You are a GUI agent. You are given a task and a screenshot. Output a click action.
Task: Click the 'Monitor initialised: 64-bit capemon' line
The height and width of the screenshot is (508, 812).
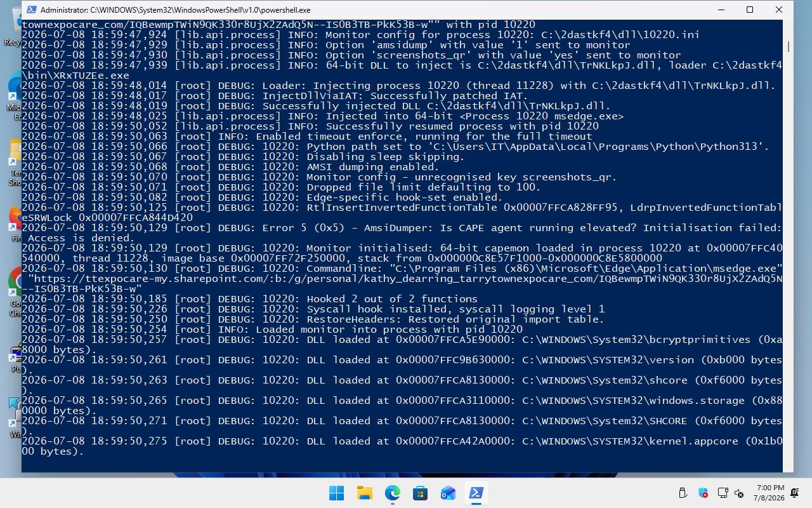(402, 248)
